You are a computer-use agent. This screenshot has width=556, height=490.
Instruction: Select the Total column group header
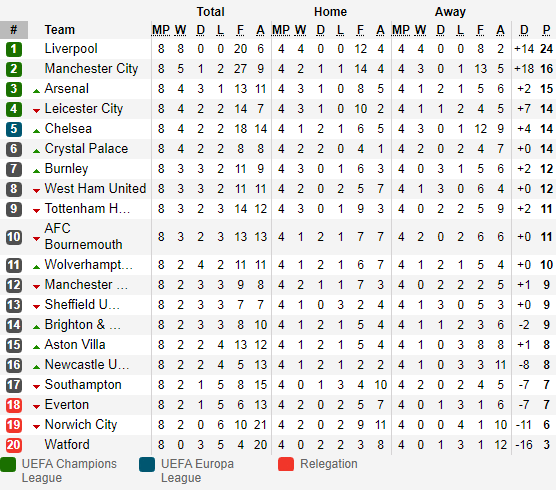click(211, 12)
